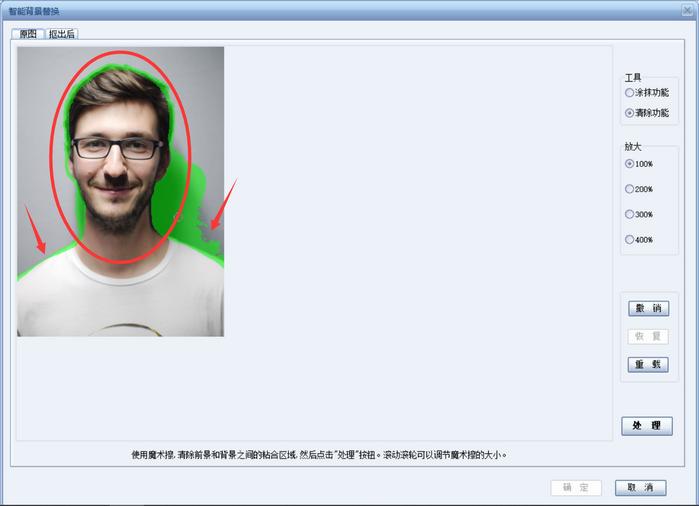Click the 确定 confirm button
699x506 pixels.
(576, 488)
